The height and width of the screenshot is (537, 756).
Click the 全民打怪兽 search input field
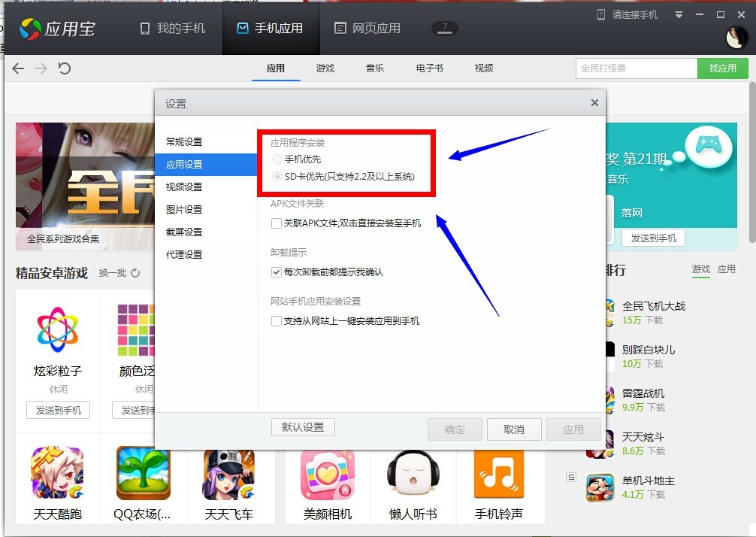636,68
